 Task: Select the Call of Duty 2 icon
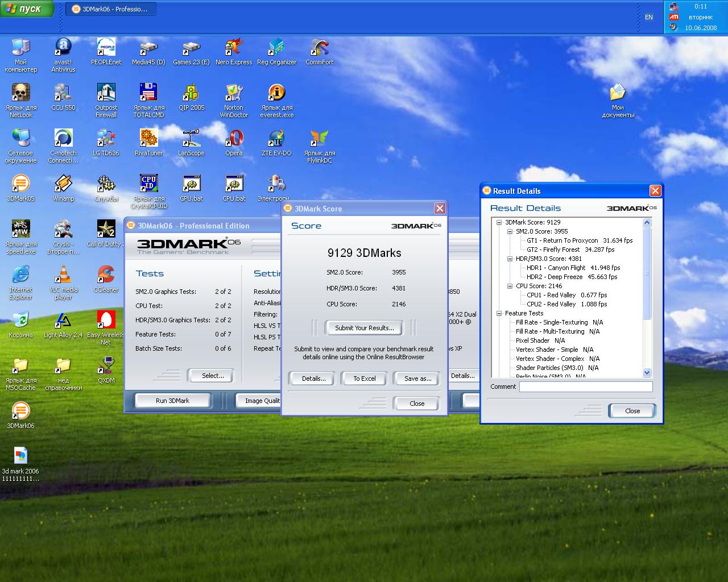point(106,234)
